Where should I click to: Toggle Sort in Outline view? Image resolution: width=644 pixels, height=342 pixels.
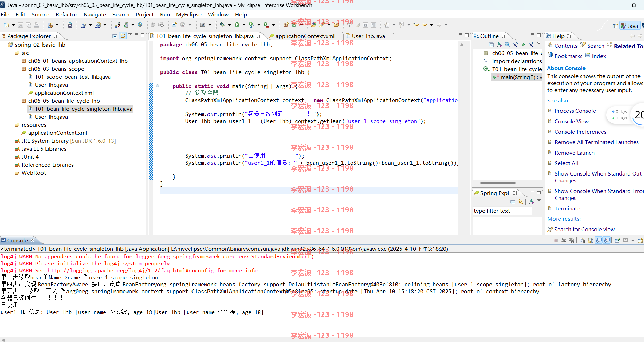click(x=499, y=45)
